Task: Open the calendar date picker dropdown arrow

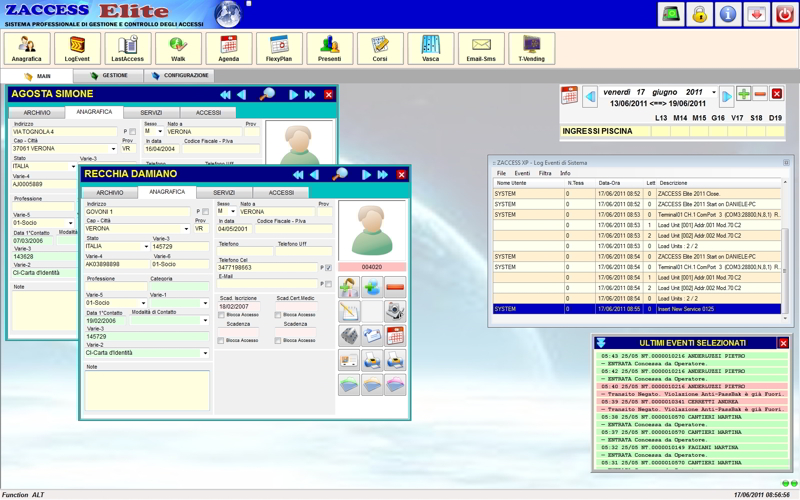Action: (714, 92)
